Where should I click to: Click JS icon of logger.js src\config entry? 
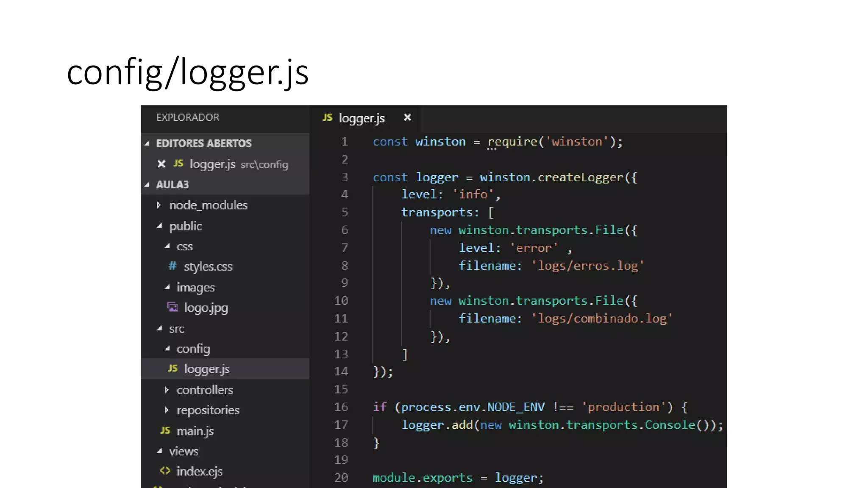pos(178,164)
